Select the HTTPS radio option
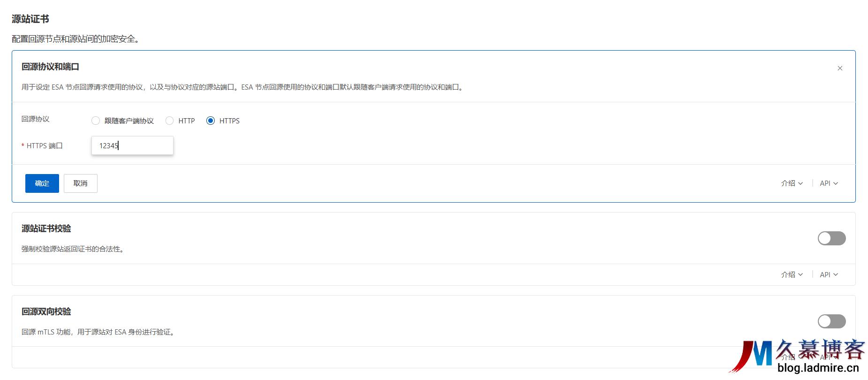Viewport: 868px width, 380px height. pyautogui.click(x=211, y=121)
